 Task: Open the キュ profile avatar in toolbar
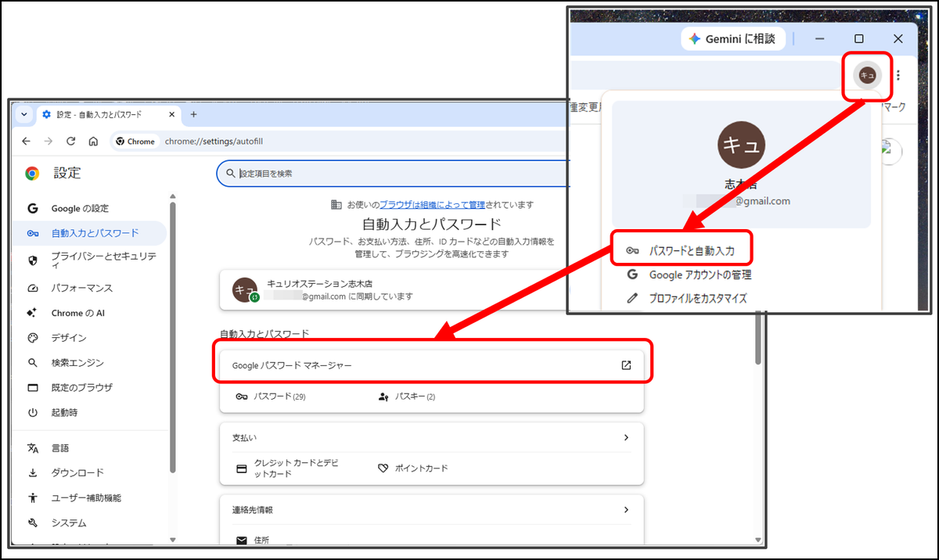[x=866, y=75]
